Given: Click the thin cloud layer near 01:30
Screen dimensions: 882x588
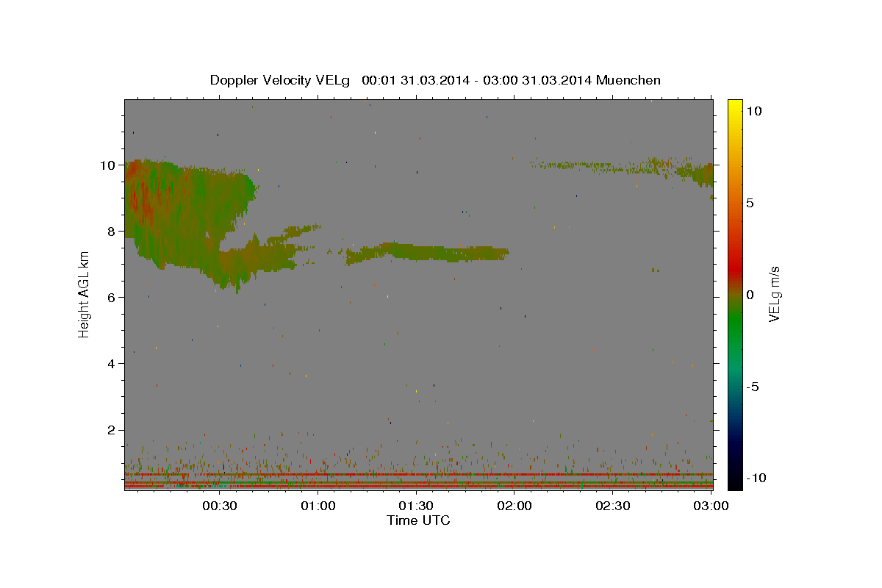Looking at the screenshot, I should [426, 252].
